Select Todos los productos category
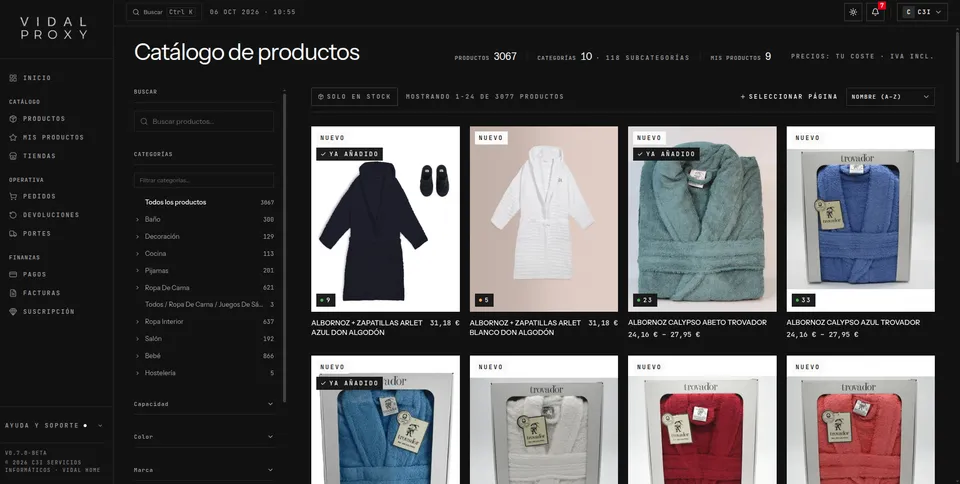 pyautogui.click(x=204, y=202)
